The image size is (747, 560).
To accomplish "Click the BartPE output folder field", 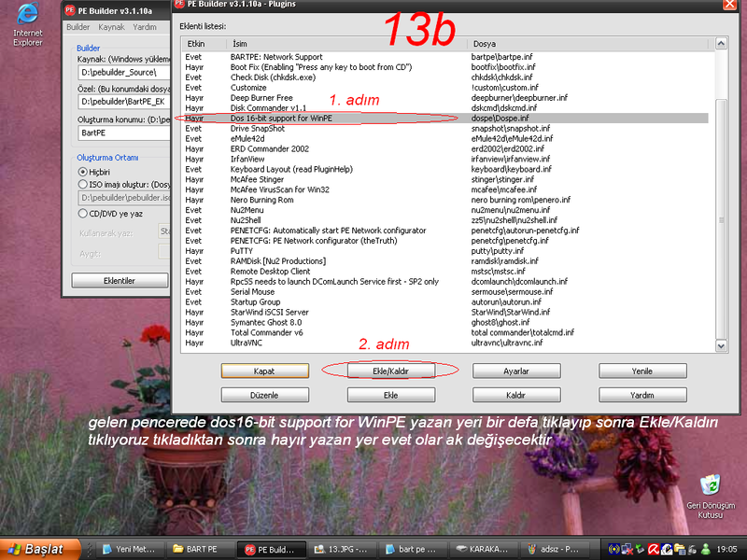I will pos(124,133).
